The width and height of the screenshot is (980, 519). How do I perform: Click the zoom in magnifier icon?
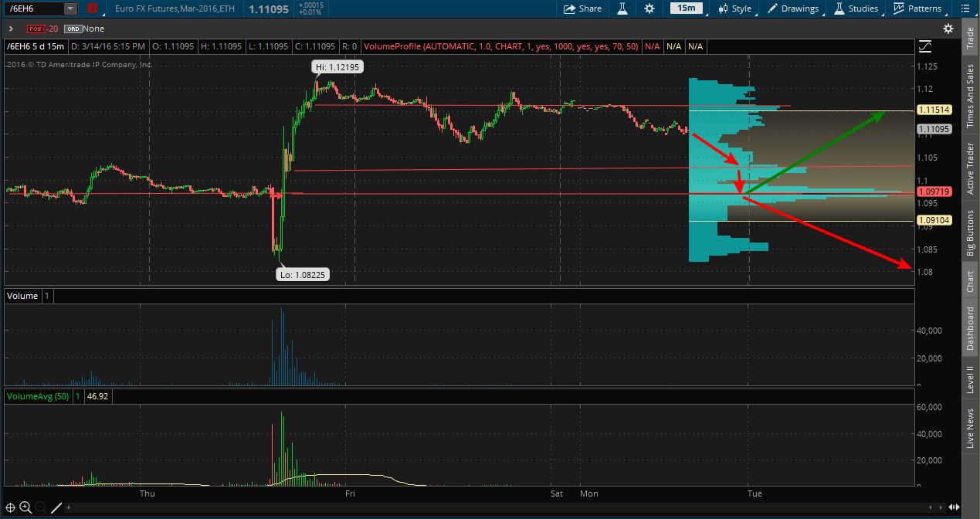coord(25,507)
